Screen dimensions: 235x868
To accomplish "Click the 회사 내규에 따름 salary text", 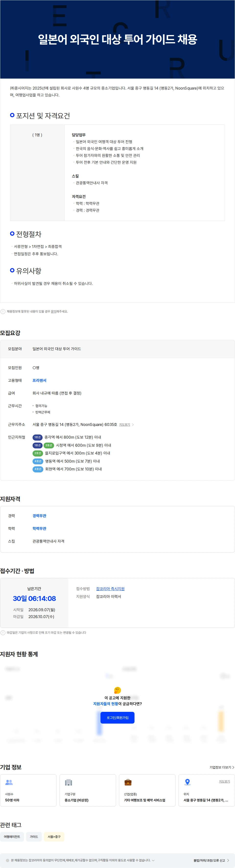I will [x=57, y=393].
